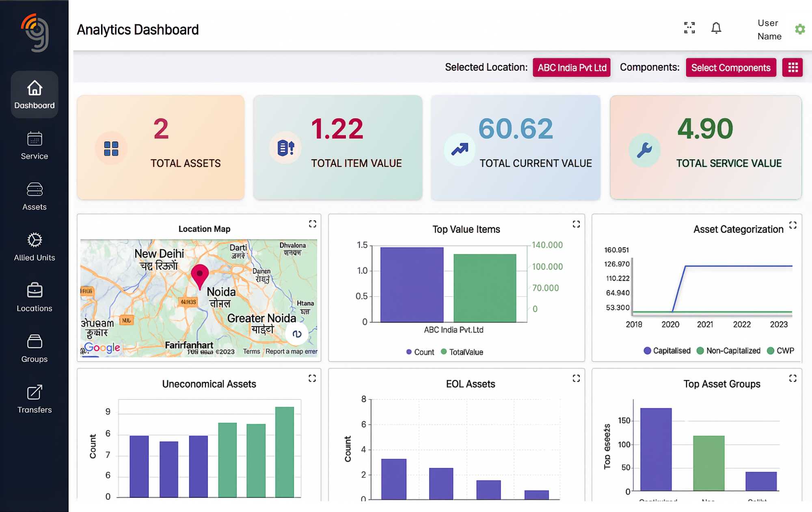Image resolution: width=812 pixels, height=512 pixels.
Task: Go to Assets in sidebar
Action: pos(35,197)
